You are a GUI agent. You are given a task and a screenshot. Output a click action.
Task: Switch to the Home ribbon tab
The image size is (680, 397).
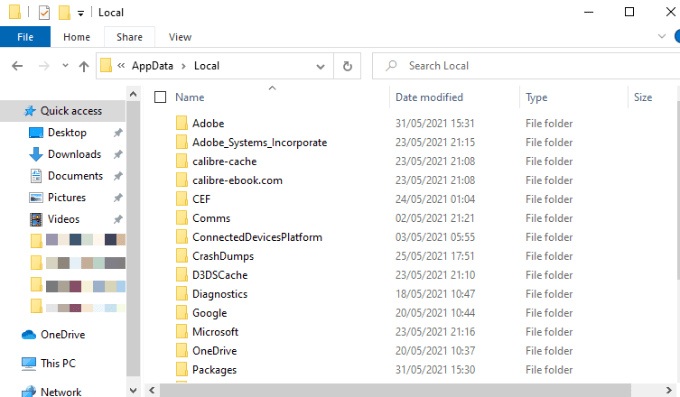click(x=77, y=37)
